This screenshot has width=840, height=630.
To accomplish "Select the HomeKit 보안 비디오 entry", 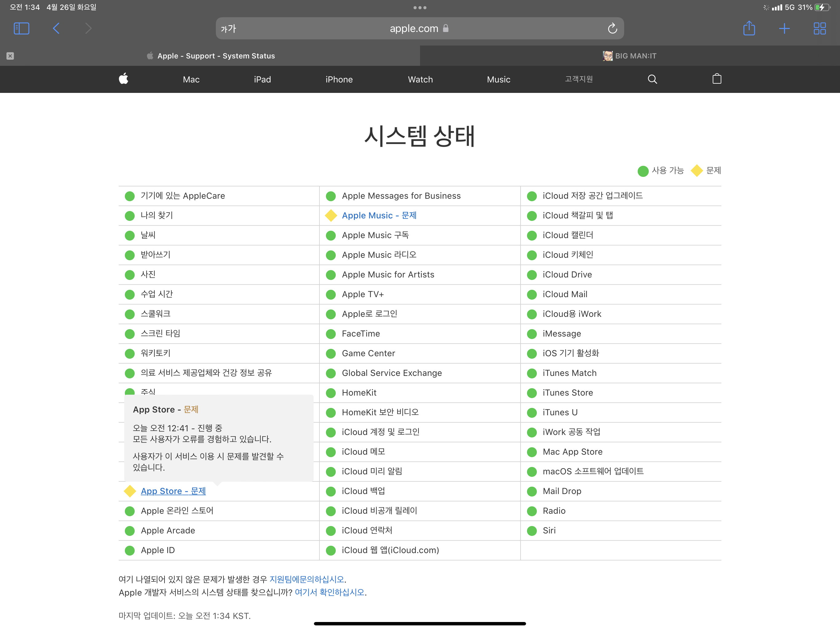I will 420,412.
